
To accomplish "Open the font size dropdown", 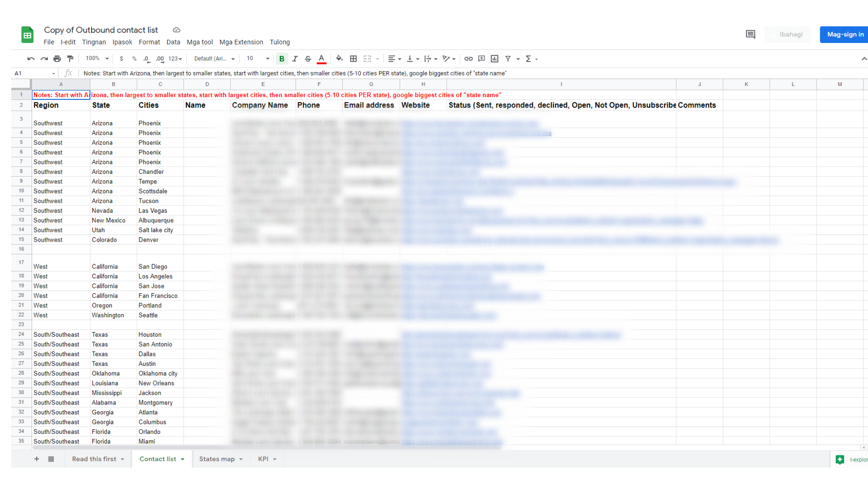I will 258,59.
